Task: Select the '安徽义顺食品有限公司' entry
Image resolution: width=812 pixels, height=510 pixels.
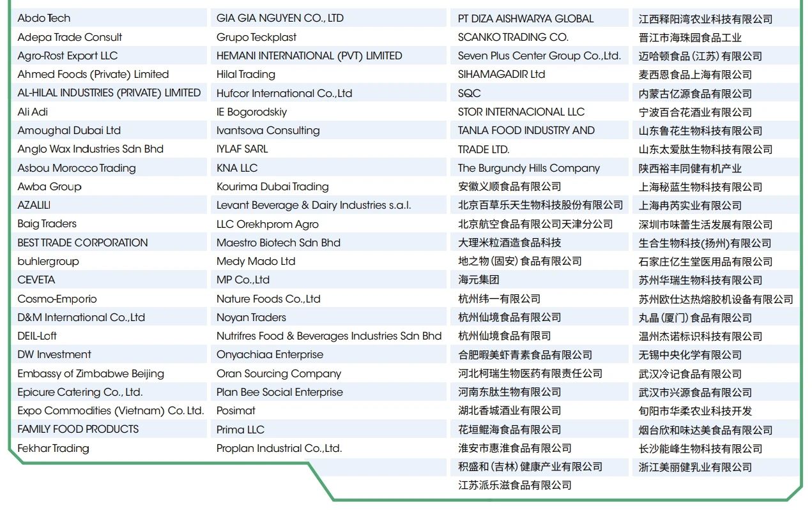Action: pos(510,186)
